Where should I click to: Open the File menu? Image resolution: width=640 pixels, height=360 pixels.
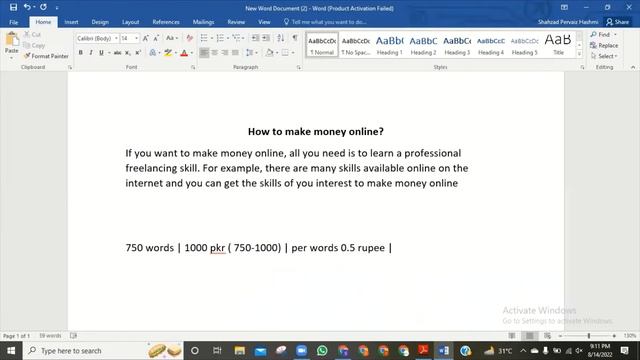(x=13, y=22)
